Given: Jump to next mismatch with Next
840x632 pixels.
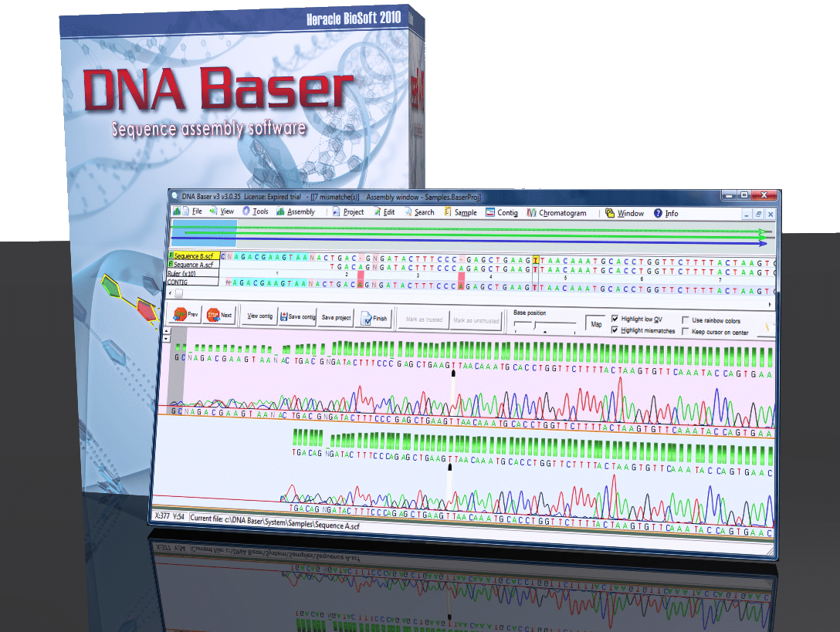Looking at the screenshot, I should 219,315.
